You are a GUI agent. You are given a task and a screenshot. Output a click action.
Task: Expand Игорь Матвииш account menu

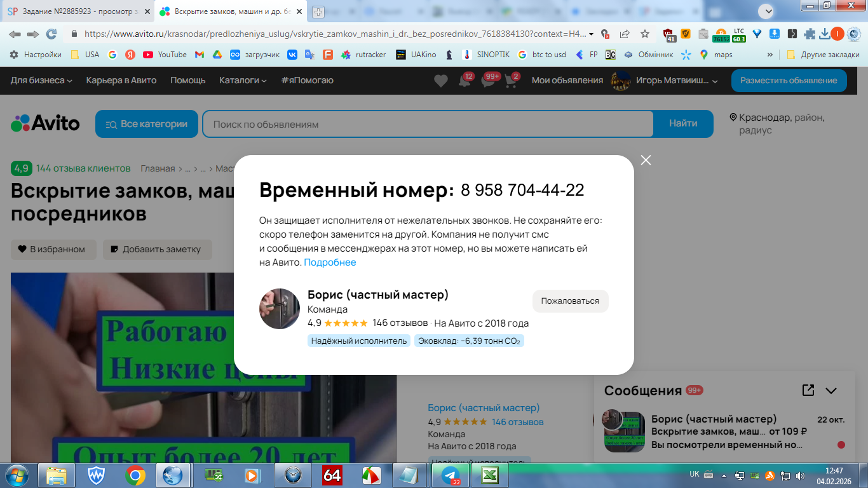pyautogui.click(x=664, y=80)
